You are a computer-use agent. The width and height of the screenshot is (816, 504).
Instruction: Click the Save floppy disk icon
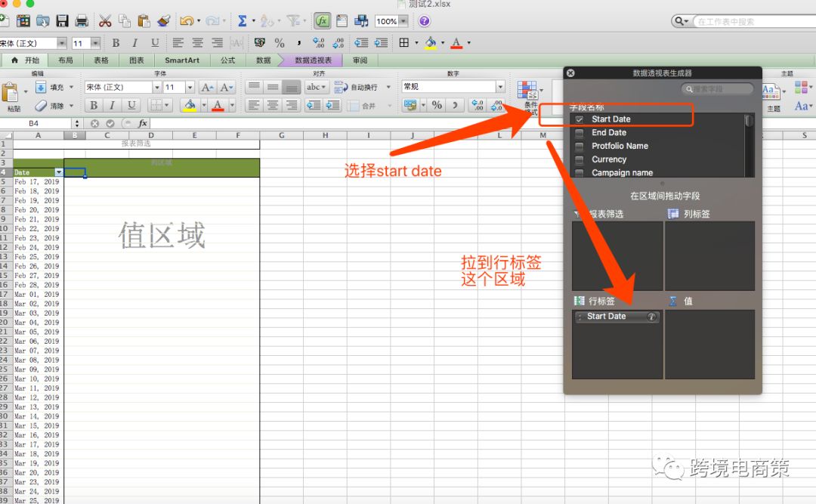63,21
